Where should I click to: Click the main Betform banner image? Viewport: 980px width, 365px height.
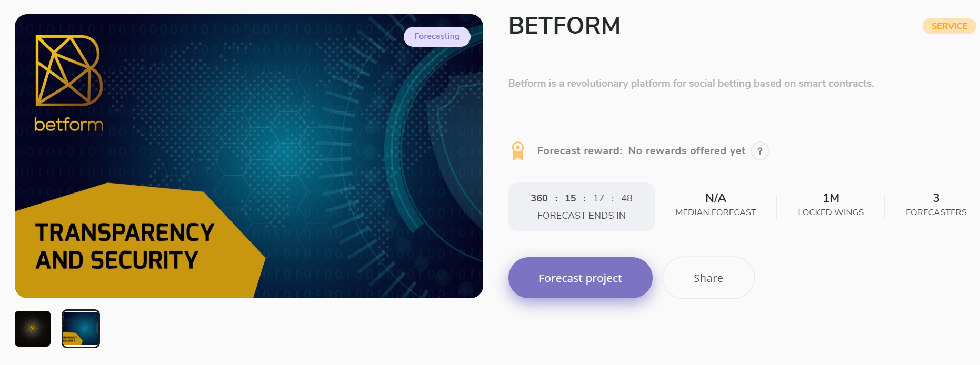[x=249, y=156]
